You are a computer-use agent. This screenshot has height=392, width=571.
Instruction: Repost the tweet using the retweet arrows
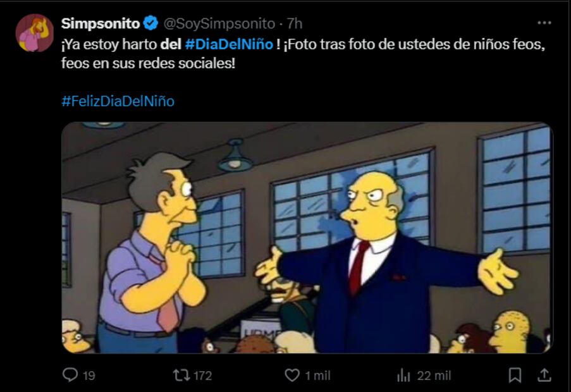pyautogui.click(x=180, y=375)
